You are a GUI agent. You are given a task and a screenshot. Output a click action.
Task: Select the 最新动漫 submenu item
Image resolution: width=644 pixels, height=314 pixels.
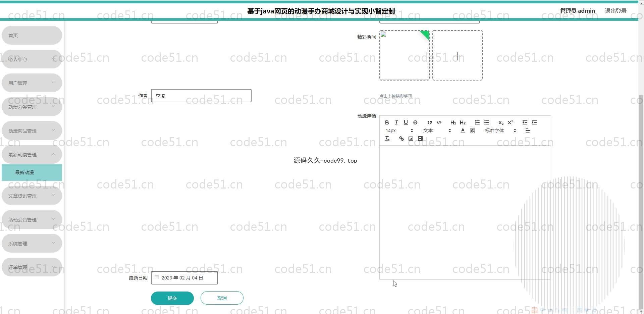[32, 172]
